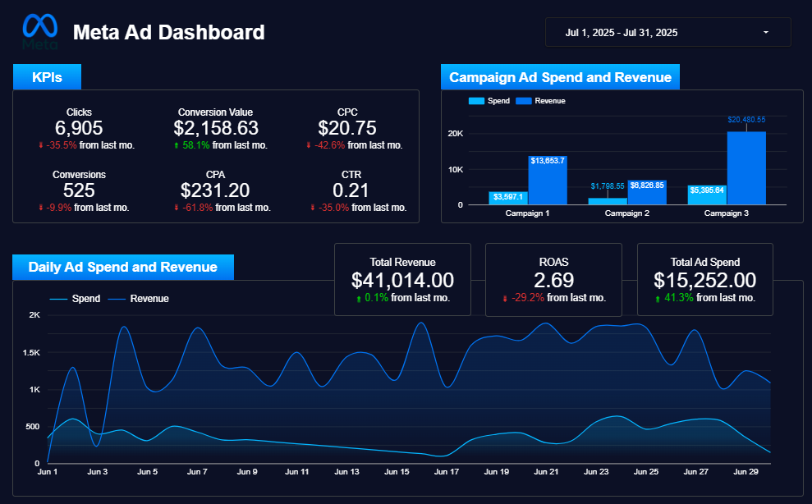Viewport: 812px width, 504px height.
Task: Click the green up arrow beside 58.1%
Action: click(177, 145)
